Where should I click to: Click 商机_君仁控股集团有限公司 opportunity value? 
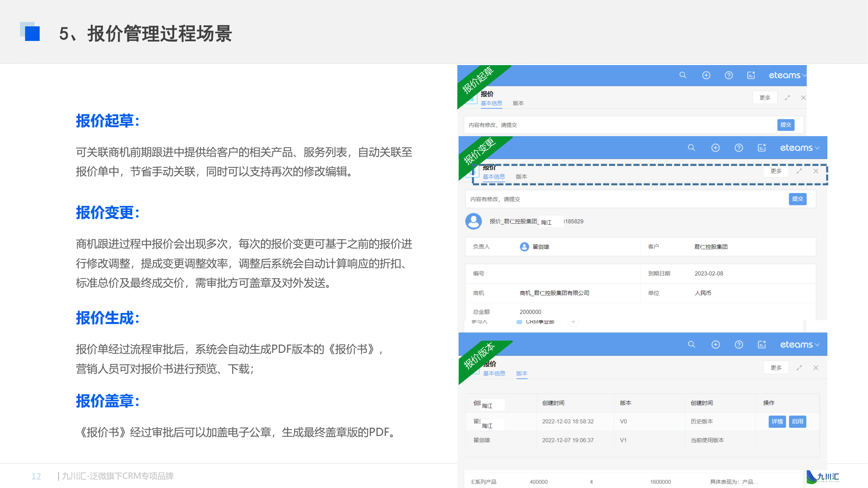tap(554, 293)
